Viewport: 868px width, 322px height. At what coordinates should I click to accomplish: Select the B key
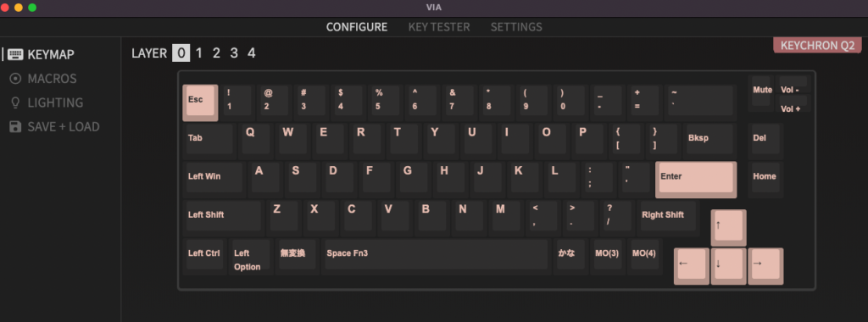point(431,217)
